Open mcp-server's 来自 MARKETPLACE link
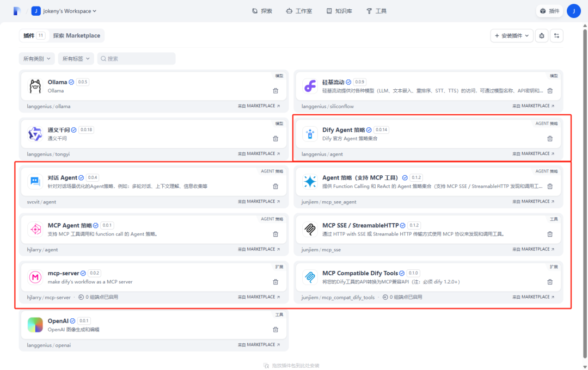588x370 pixels. coord(259,297)
